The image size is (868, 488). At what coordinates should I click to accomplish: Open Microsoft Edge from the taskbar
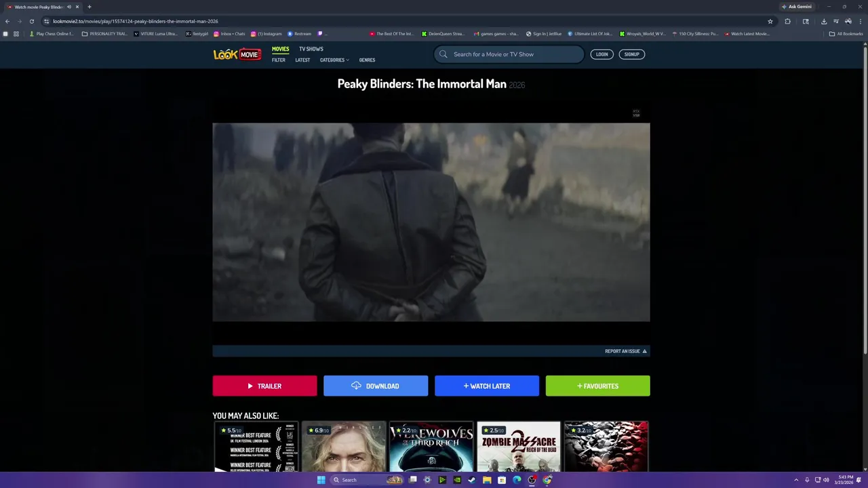(x=517, y=480)
